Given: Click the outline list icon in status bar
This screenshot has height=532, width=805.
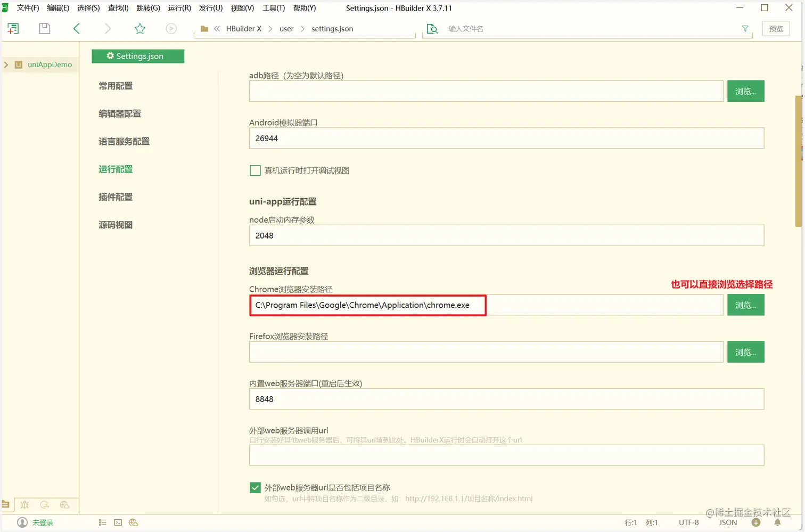Looking at the screenshot, I should [x=103, y=522].
